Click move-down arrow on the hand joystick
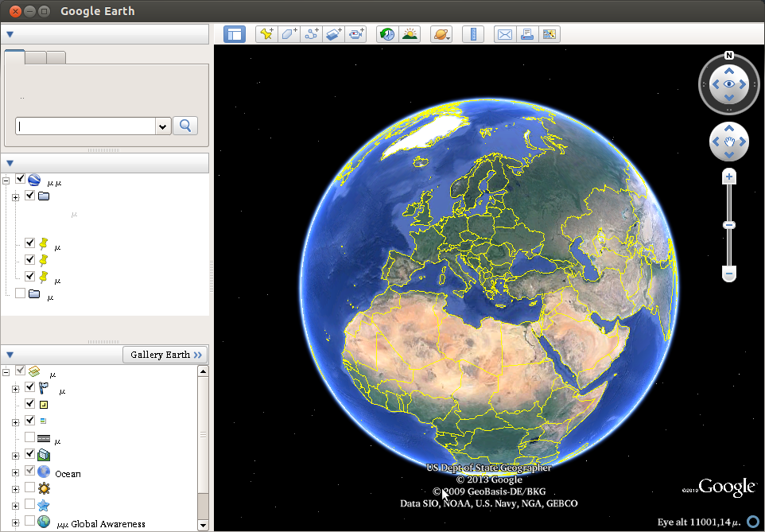Screen dimensions: 765x532 point(729,155)
